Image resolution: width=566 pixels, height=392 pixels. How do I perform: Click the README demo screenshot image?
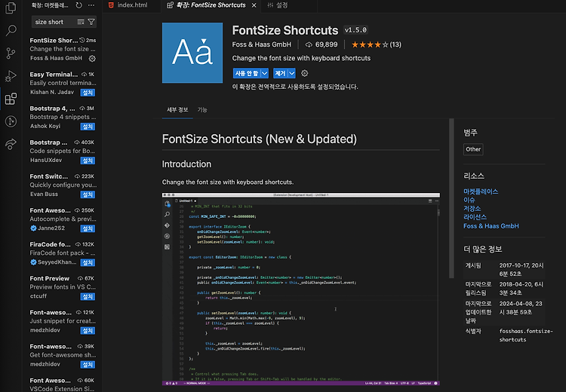coord(300,289)
